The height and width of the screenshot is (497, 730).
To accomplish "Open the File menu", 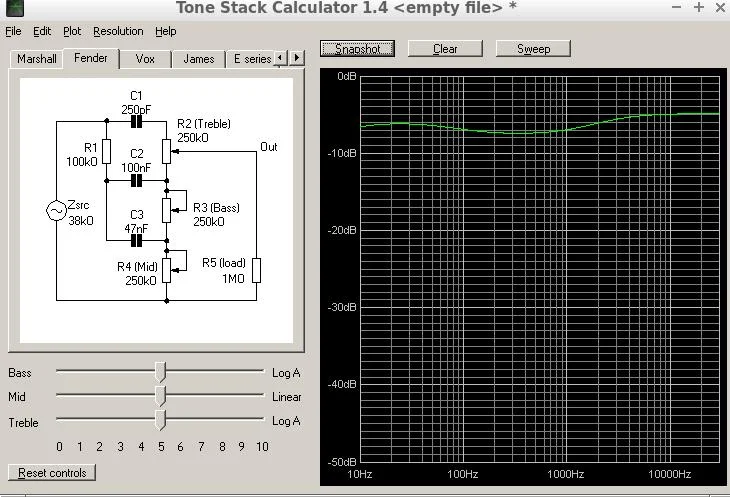I will (x=13, y=31).
